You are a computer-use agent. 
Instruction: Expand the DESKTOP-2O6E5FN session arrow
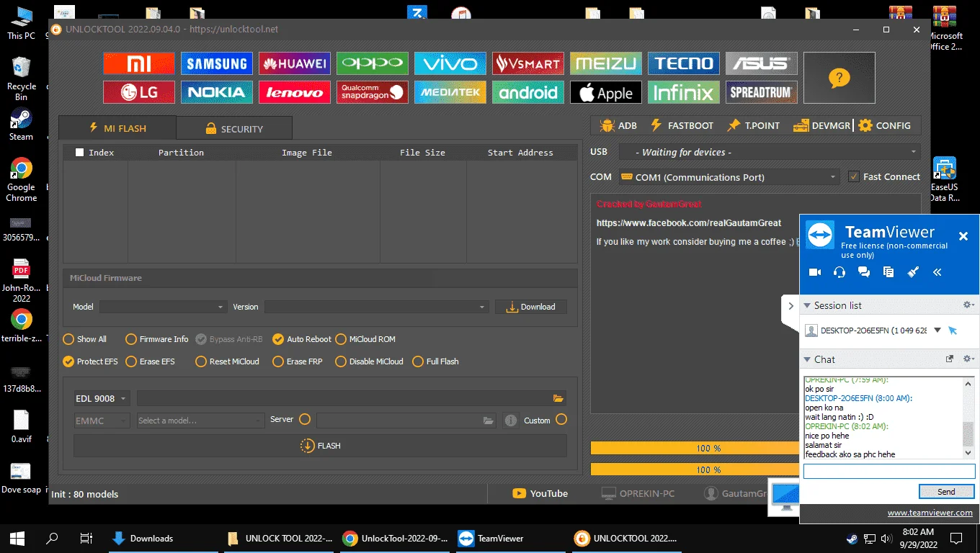[x=937, y=331]
